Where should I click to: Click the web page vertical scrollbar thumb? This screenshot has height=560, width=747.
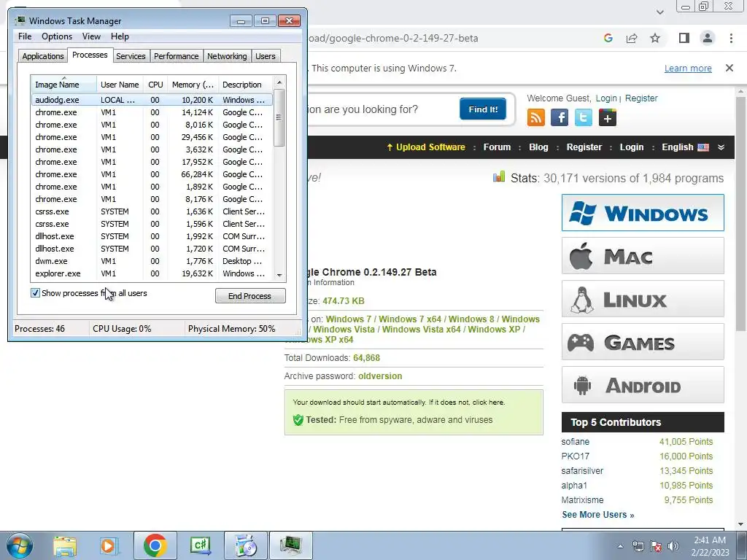pyautogui.click(x=741, y=215)
